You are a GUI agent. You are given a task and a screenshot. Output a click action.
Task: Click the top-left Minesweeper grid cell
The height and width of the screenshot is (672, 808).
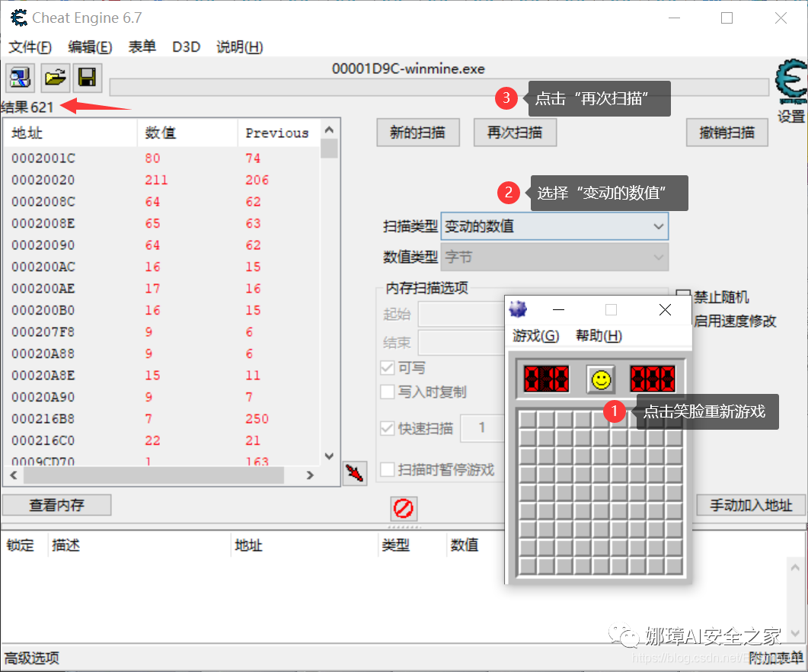point(527,419)
